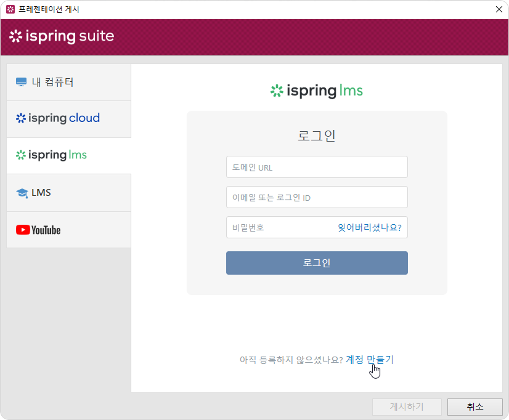Click the blue iSpring Cloud logo icon

pyautogui.click(x=21, y=118)
